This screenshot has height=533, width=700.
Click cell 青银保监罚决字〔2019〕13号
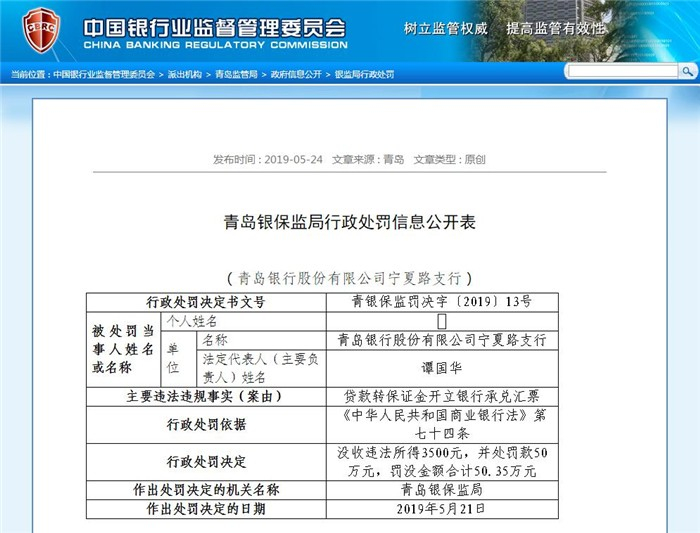442,302
